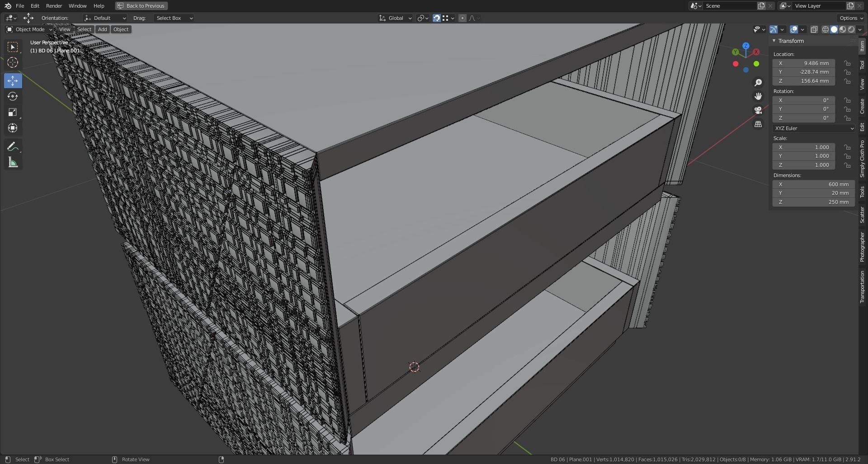Image resolution: width=868 pixels, height=464 pixels.
Task: Click the Dimensions X 600 mm field
Action: 813,184
